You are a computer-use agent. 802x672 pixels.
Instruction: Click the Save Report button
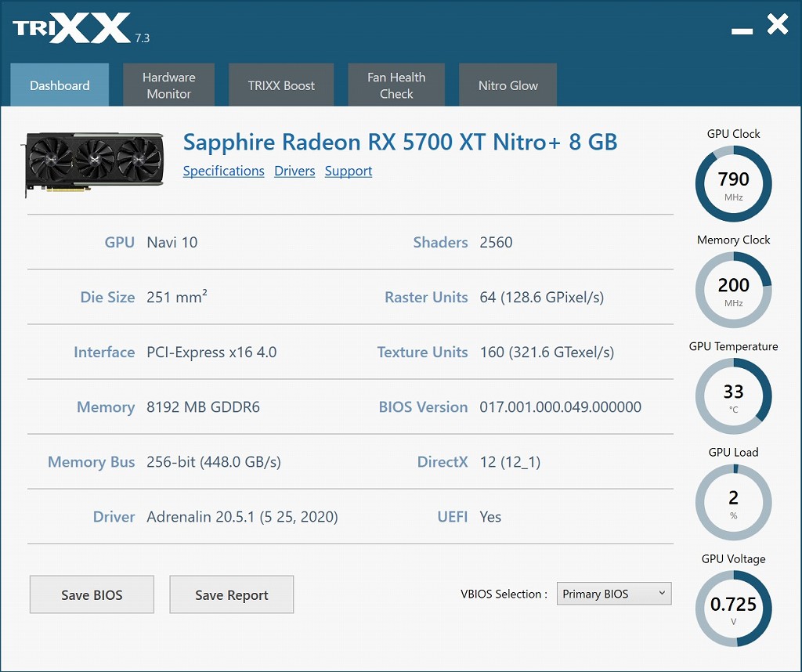click(231, 595)
